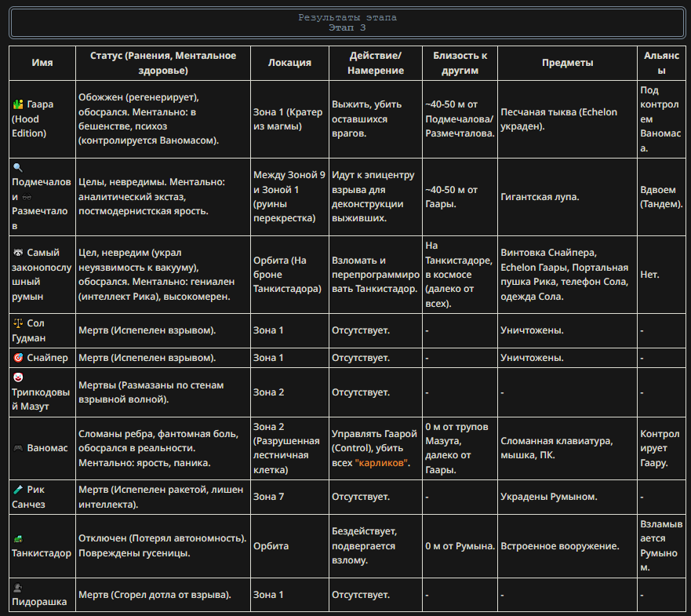Image resolution: width=691 pixels, height=616 pixels.
Task: Click the Предметы column header
Action: click(567, 63)
